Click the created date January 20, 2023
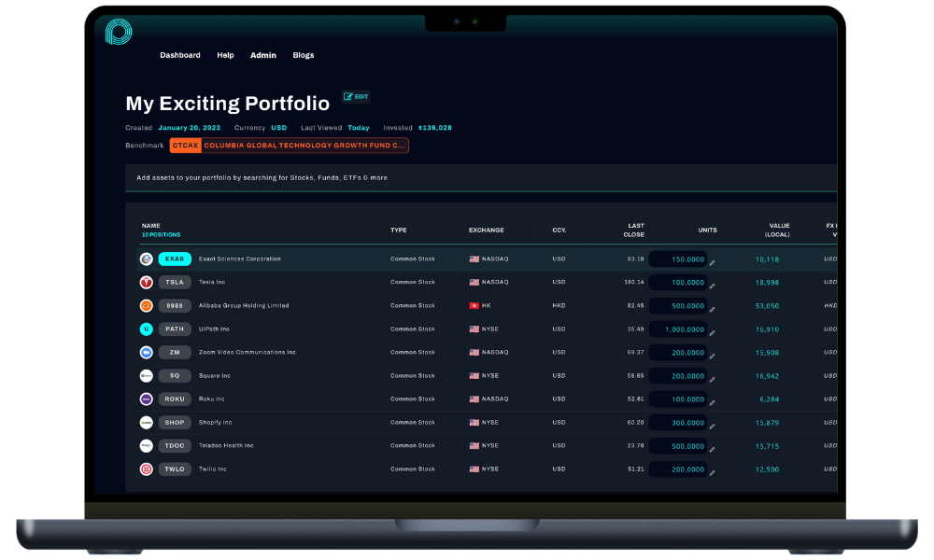 [190, 128]
